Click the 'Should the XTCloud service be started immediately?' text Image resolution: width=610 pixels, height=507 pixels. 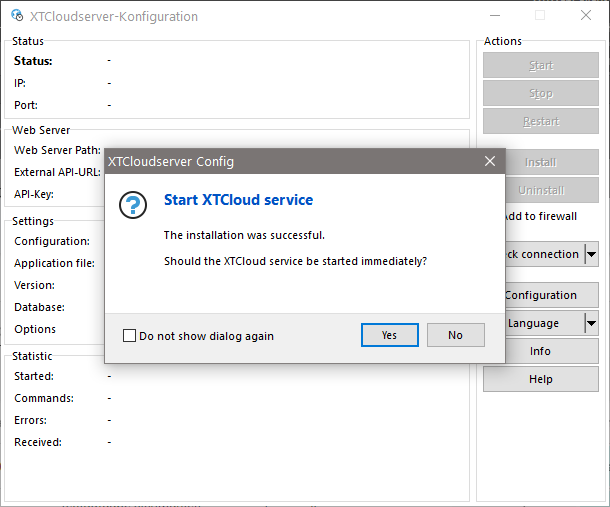pos(296,261)
